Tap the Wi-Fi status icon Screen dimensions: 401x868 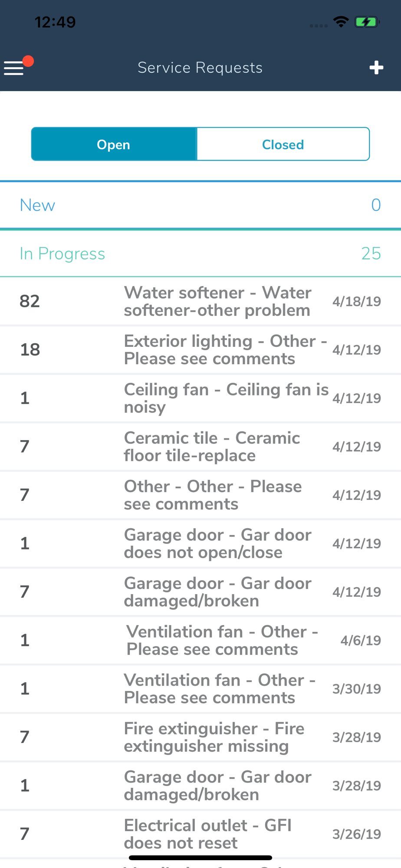tap(341, 22)
